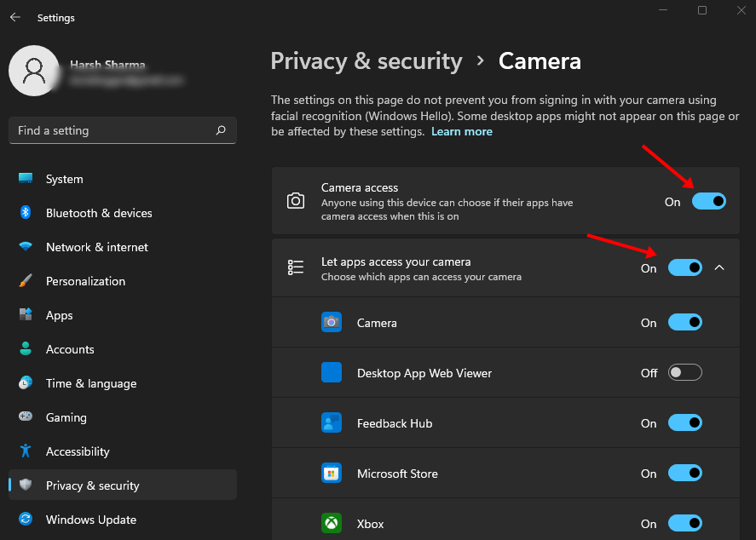Image resolution: width=756 pixels, height=540 pixels.
Task: Click the Network & internet icon
Action: [x=26, y=247]
